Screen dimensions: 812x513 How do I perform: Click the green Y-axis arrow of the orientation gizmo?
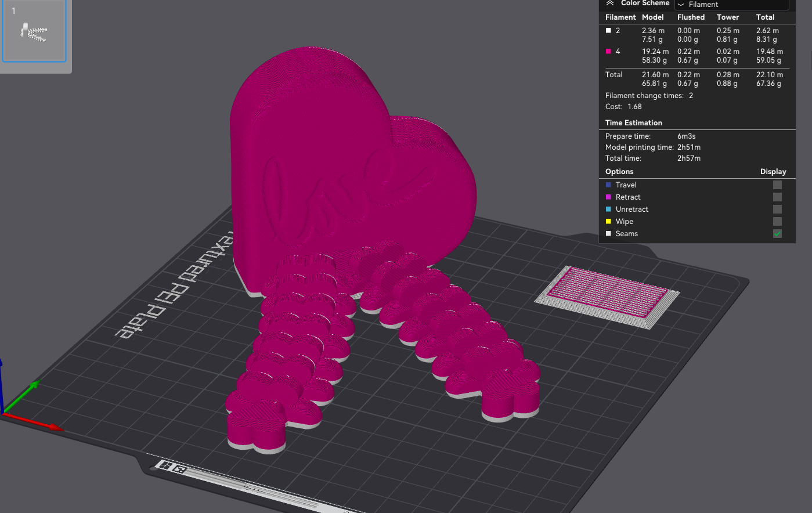(36, 384)
